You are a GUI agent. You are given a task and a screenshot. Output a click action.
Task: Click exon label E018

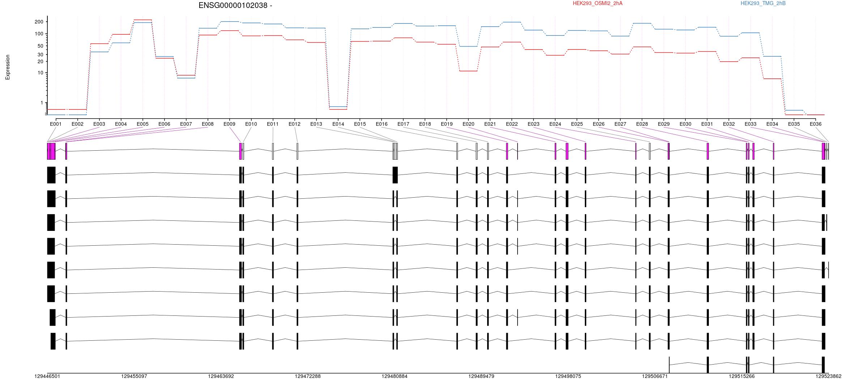click(425, 124)
